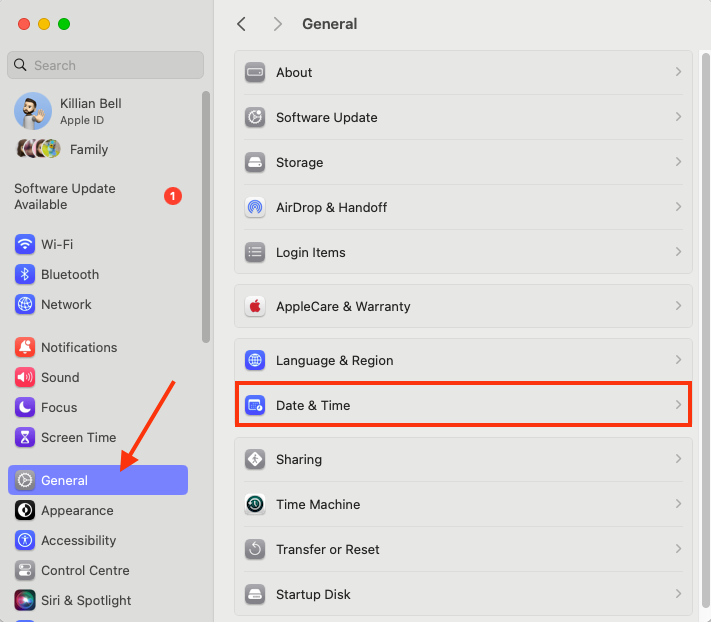Click the Network globe icon
The image size is (711, 622).
click(25, 304)
